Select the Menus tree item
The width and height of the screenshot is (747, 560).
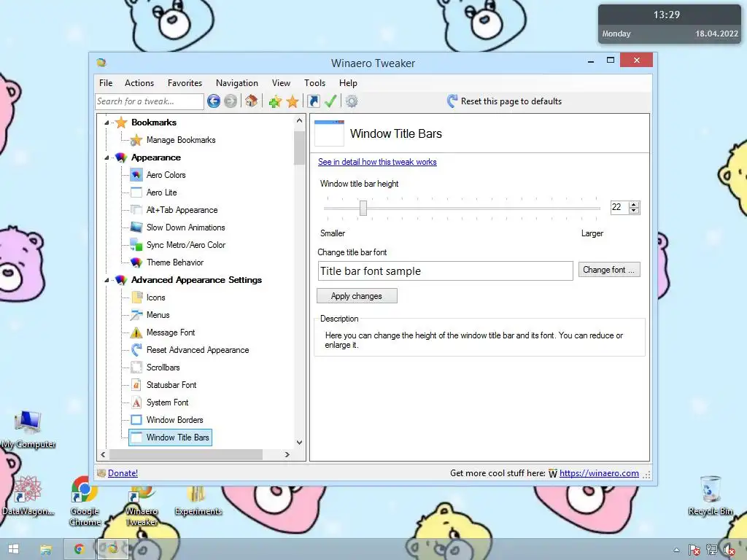click(x=158, y=315)
